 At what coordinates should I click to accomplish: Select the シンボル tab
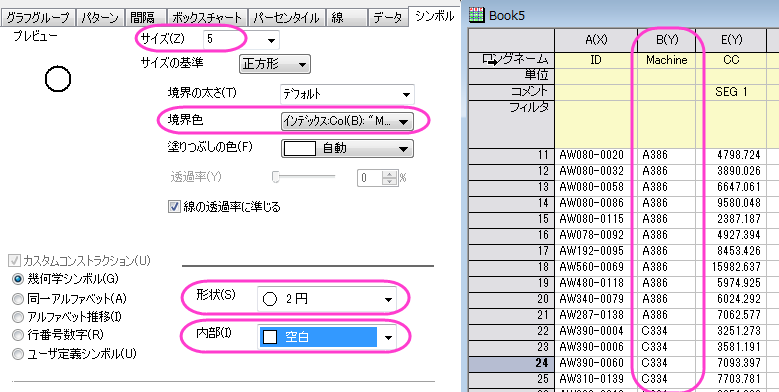point(435,16)
